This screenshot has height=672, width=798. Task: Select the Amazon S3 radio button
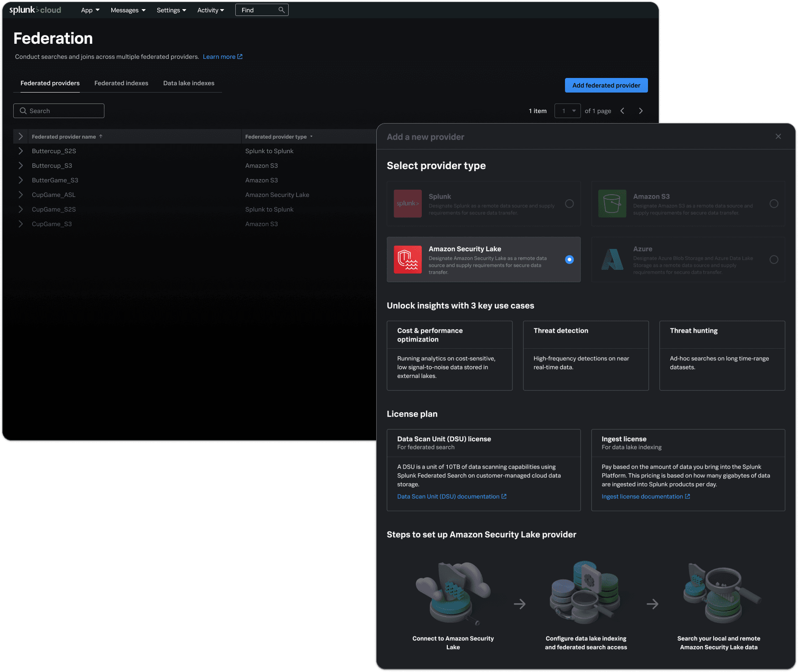(774, 204)
